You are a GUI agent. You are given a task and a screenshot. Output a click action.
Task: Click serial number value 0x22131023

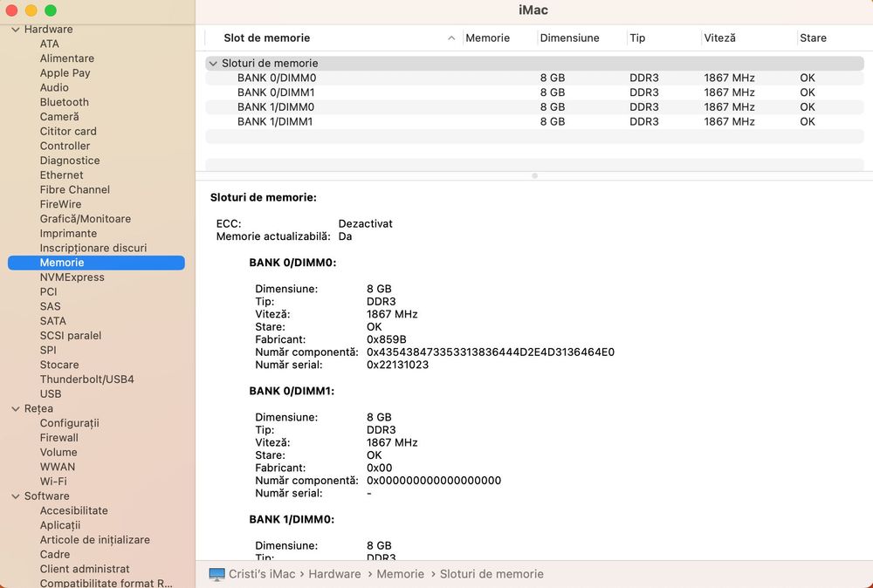397,365
